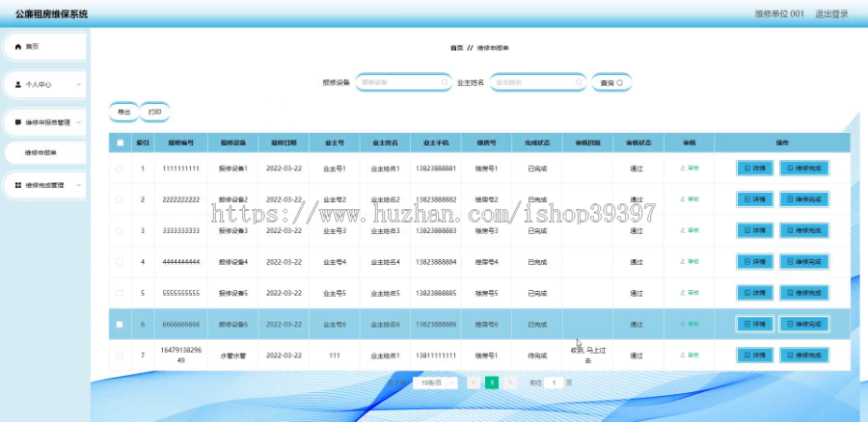The image size is (868, 422).
Task: Click the 打印 print button
Action: click(x=154, y=112)
